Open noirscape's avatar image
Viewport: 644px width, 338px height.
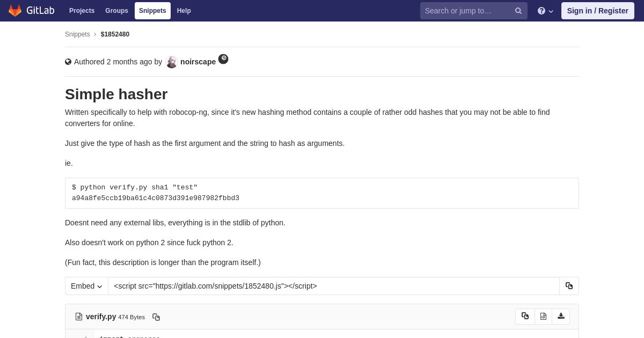pos(172,62)
